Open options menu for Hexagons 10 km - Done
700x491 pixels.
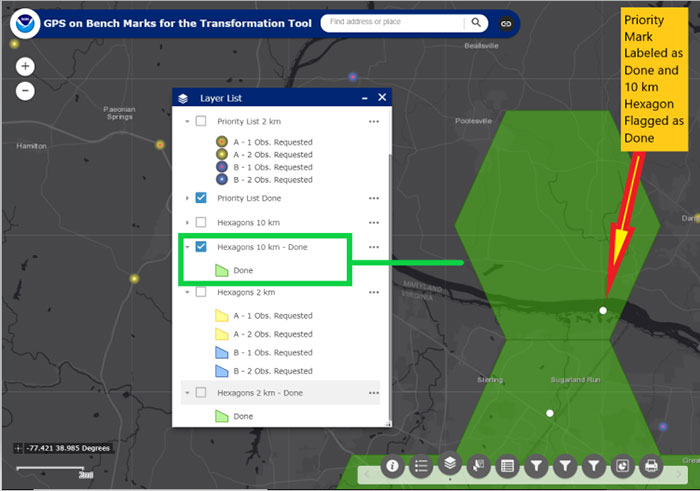(374, 247)
